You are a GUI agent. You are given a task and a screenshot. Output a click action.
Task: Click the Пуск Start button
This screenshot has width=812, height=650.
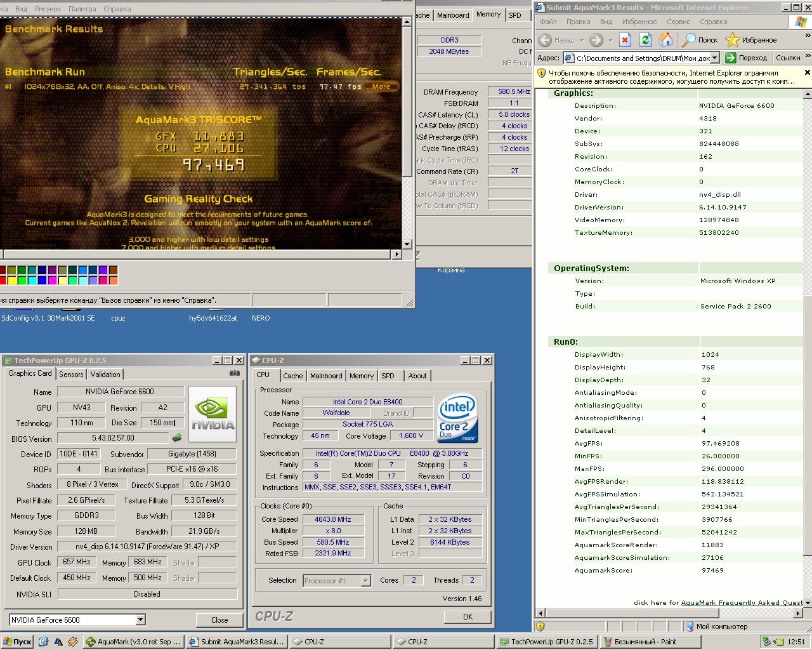(x=17, y=642)
